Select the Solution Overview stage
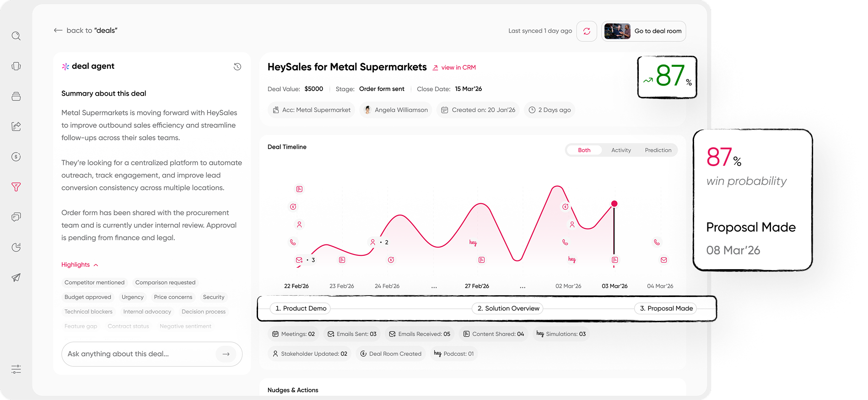 (508, 308)
